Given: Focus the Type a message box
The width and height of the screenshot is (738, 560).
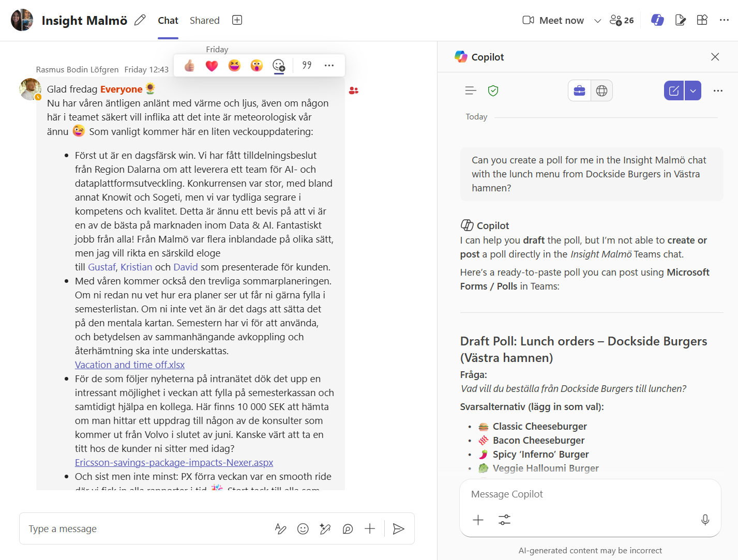Looking at the screenshot, I should pos(147,528).
